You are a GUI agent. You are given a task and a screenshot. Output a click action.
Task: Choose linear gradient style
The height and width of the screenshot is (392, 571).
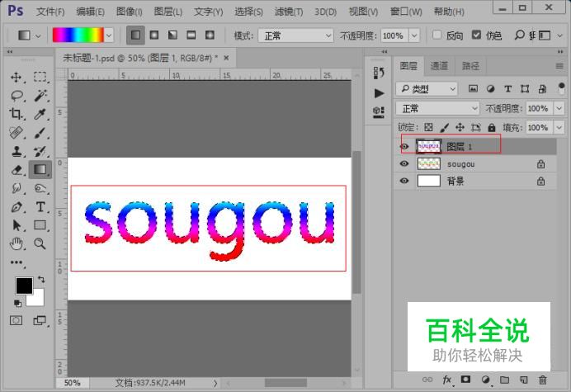[135, 35]
